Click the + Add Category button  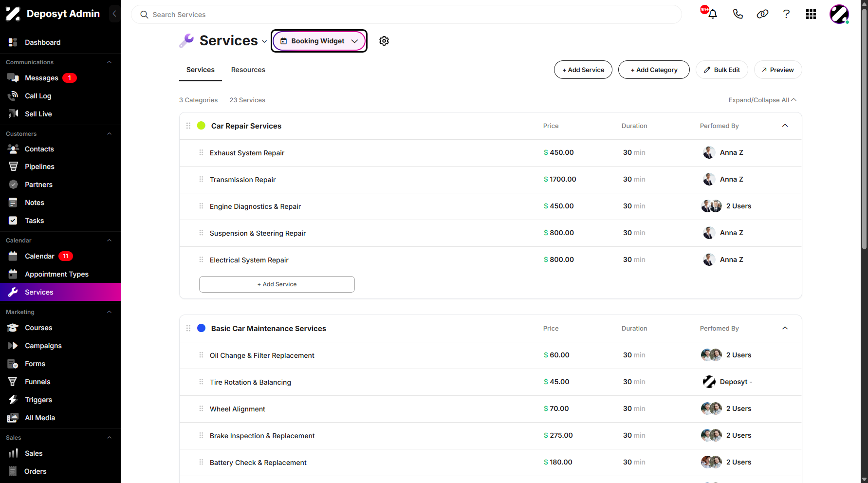[654, 70]
